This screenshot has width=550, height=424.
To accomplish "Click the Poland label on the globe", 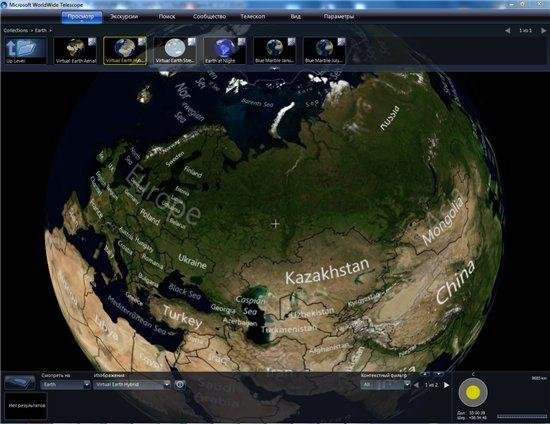I will click(150, 217).
